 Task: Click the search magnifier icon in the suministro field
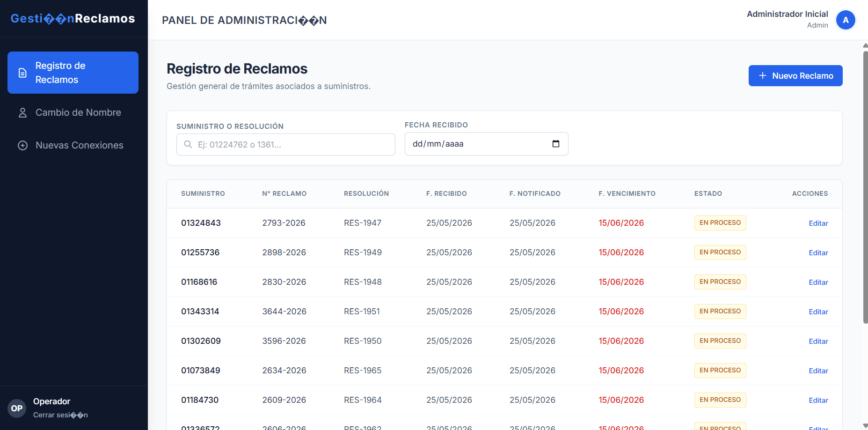188,144
